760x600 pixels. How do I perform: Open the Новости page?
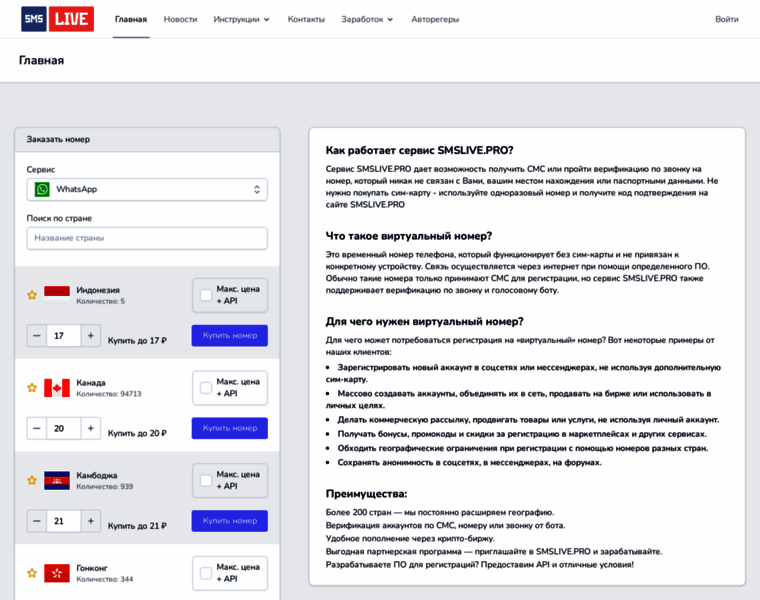180,19
